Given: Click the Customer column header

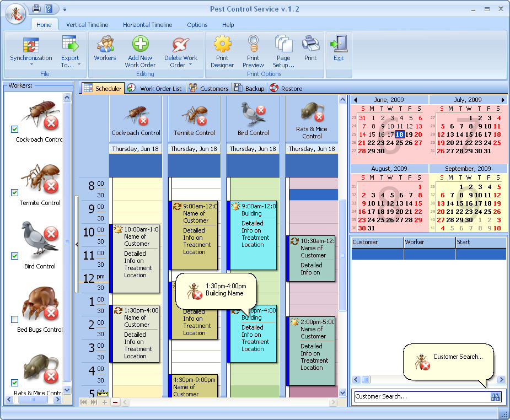Looking at the screenshot, I should pyautogui.click(x=377, y=242).
